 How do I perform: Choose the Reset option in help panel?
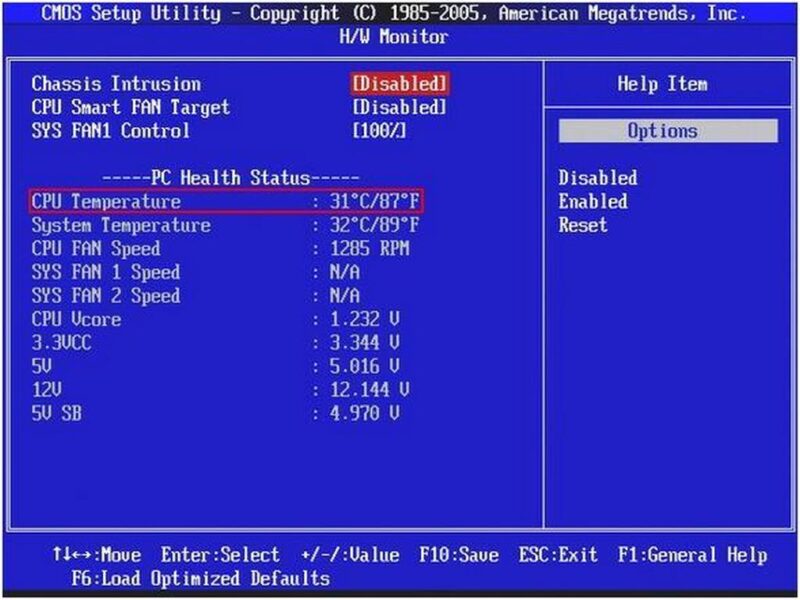coord(583,225)
